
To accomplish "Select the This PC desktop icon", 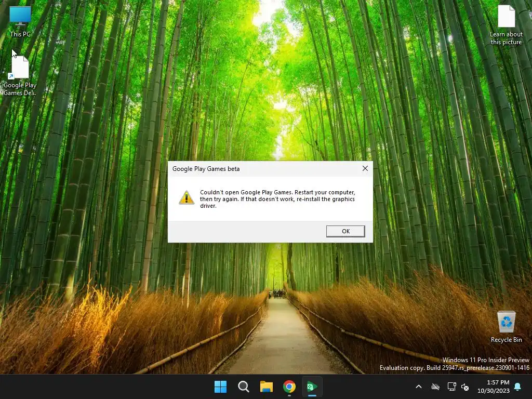I will 20,21.
